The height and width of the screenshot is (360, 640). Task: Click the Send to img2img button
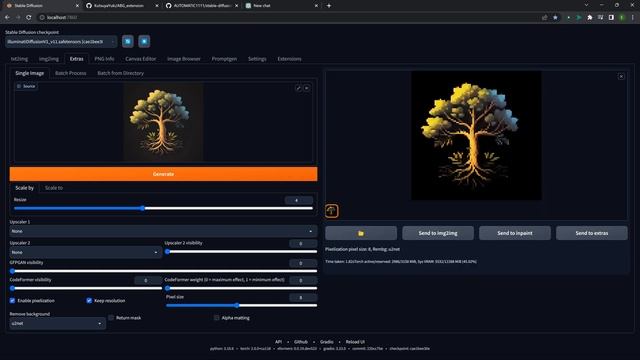(x=438, y=233)
